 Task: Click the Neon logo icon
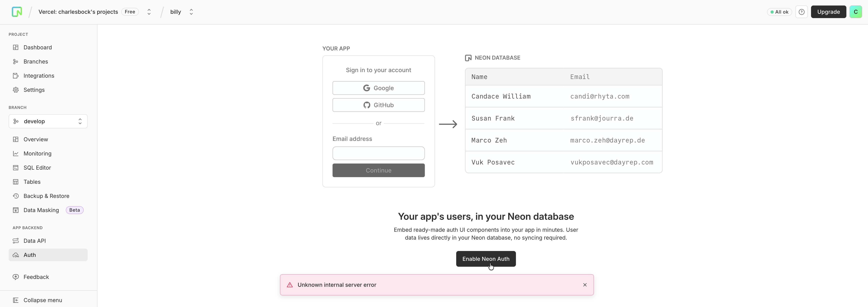pos(17,12)
